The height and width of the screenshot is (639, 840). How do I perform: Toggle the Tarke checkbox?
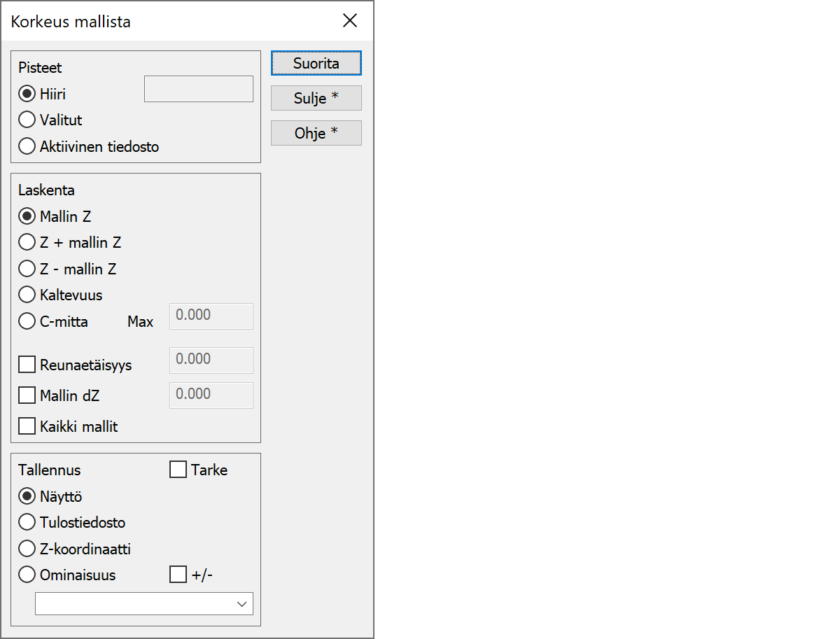point(178,470)
